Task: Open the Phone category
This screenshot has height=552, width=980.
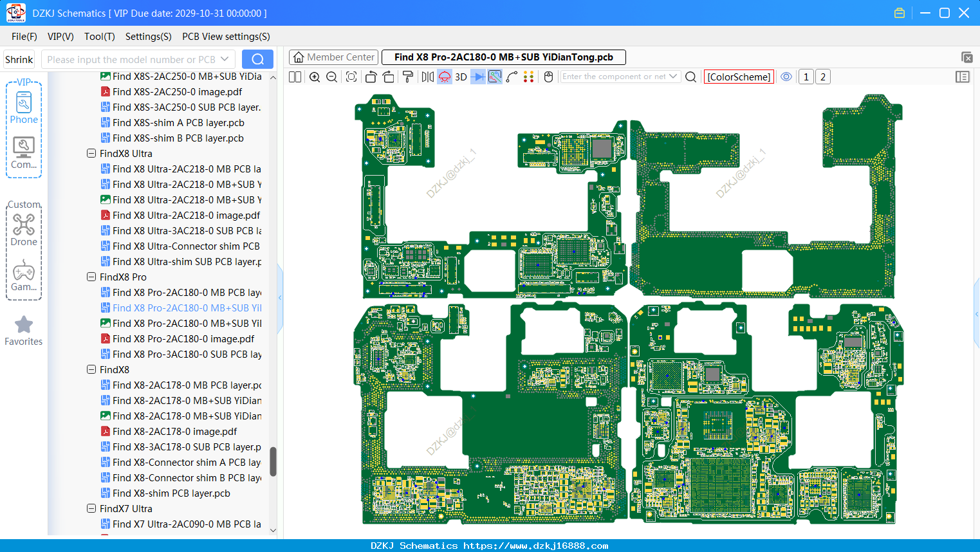Action: (x=24, y=107)
